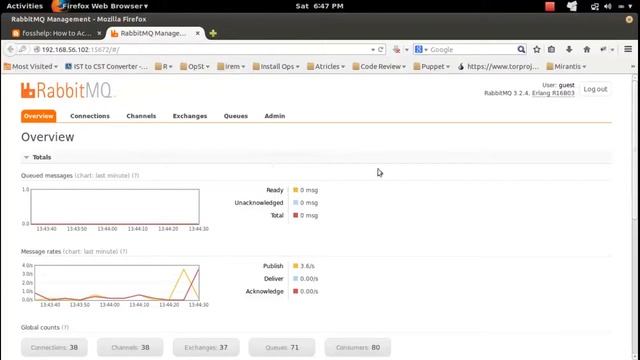Open the Erlang R16B03 link
Screen dimensions: 640x360
click(x=553, y=93)
